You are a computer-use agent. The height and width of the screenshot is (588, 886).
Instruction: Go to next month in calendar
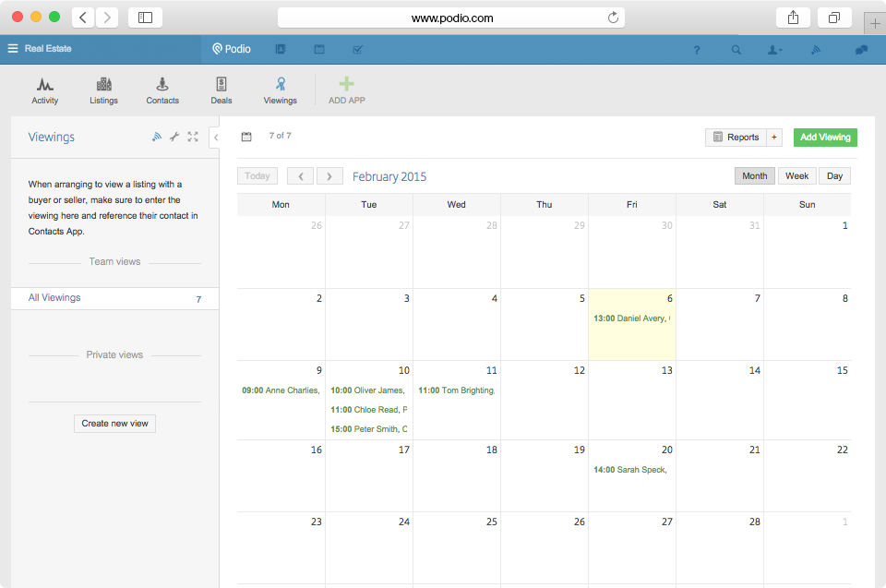[329, 176]
